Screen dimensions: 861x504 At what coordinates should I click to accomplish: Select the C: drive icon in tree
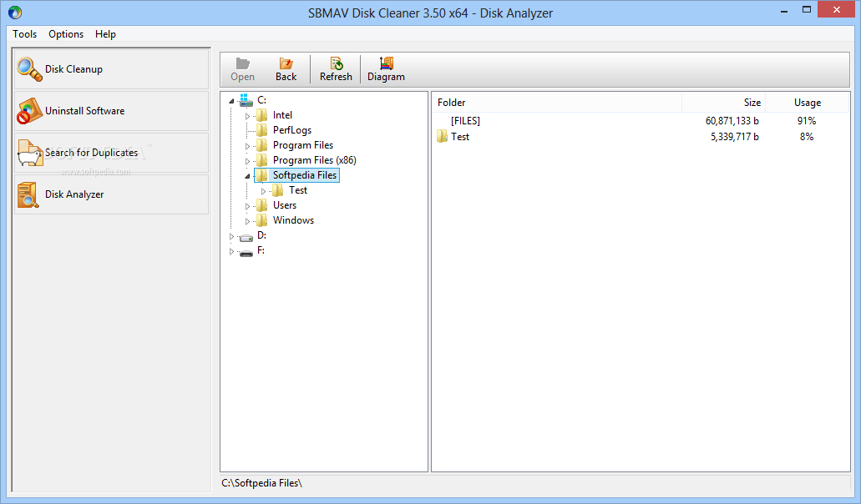point(246,100)
